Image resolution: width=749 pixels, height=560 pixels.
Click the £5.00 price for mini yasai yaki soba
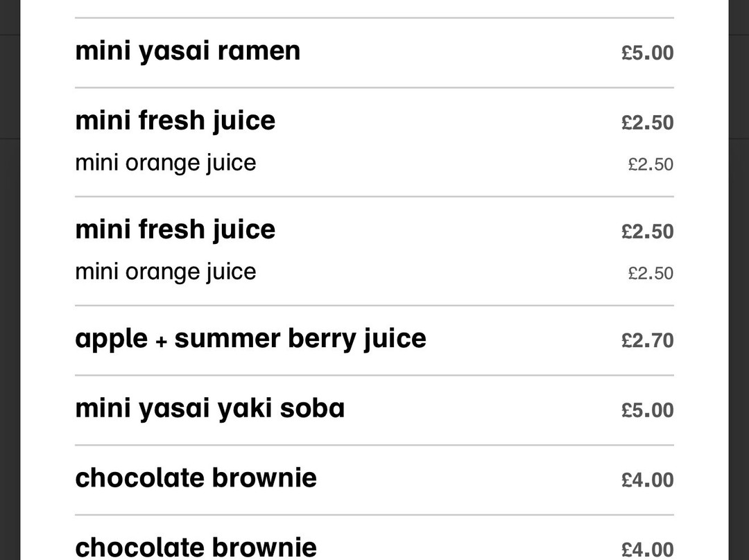[x=647, y=410]
